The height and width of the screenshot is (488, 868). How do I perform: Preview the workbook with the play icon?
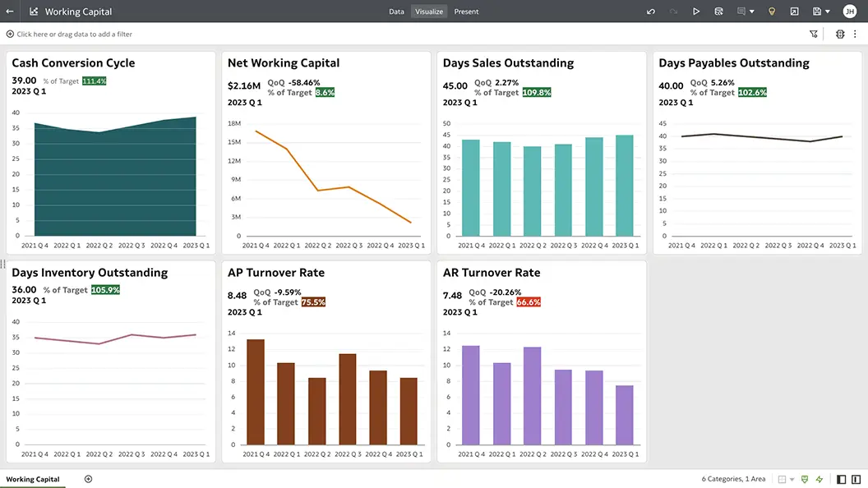[x=696, y=12]
